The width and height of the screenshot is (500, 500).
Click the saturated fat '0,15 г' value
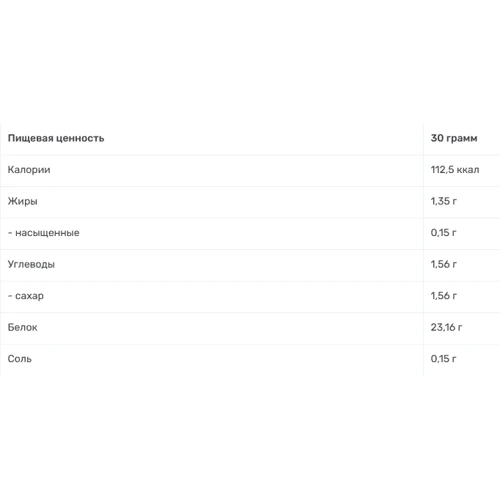pos(443,232)
